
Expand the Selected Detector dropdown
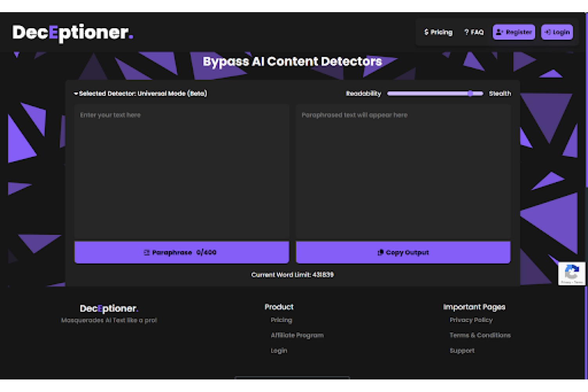coord(140,93)
